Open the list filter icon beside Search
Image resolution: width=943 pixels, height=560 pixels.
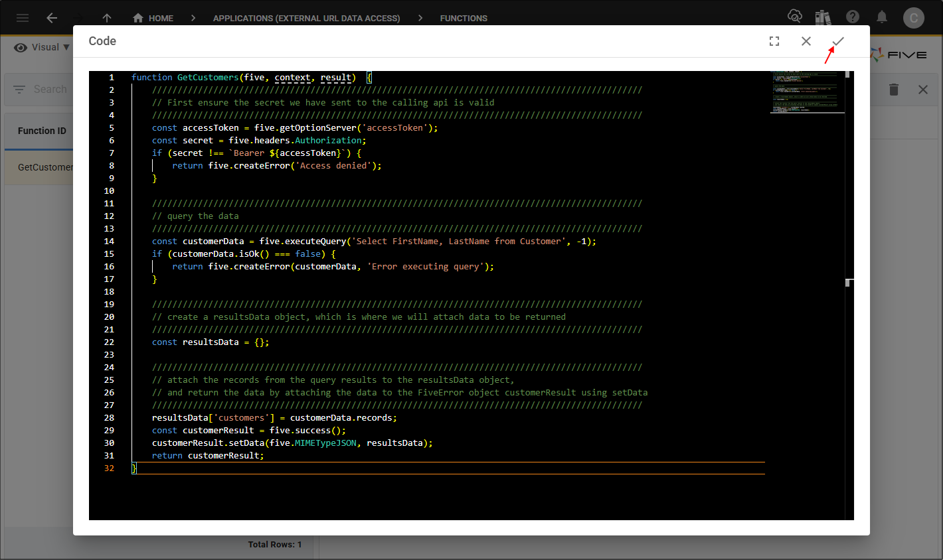[19, 90]
